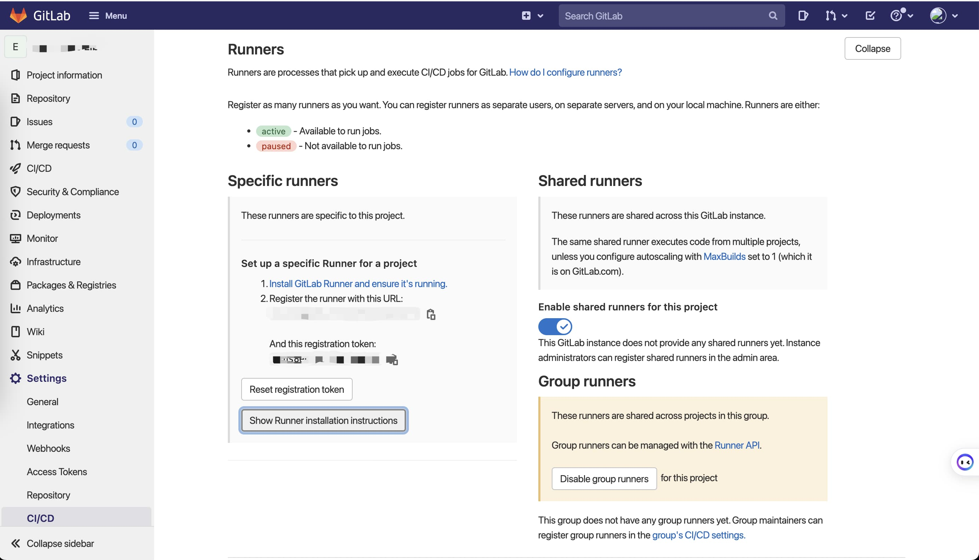Click the Deployments sidebar icon
The image size is (979, 560).
[16, 215]
